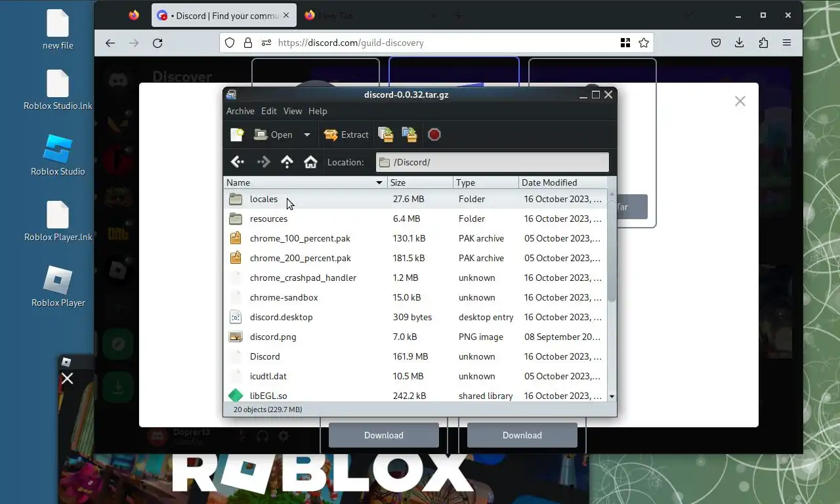Click the resources folder icon
This screenshot has height=504, width=840.
click(236, 219)
